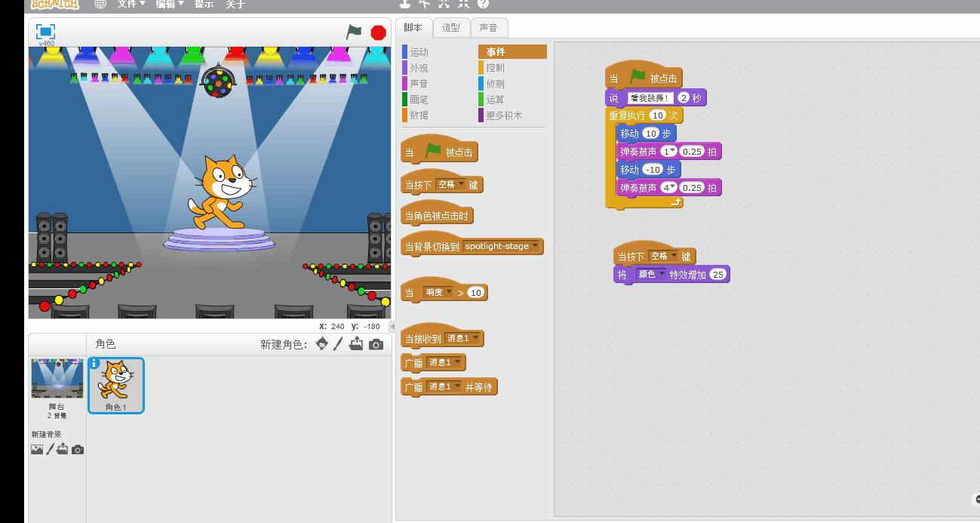Viewport: 980px width, 523px height.
Task: Select the grow sprite tool
Action: [x=444, y=5]
